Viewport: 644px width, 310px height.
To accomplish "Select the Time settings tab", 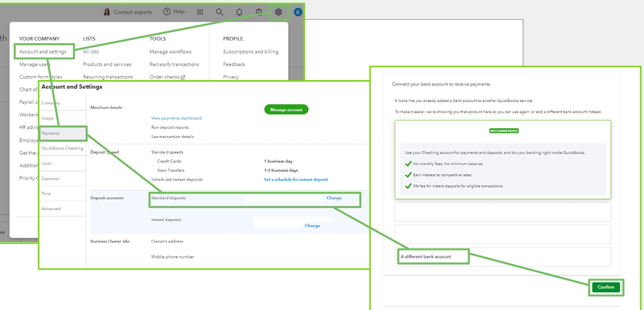I will (63, 193).
